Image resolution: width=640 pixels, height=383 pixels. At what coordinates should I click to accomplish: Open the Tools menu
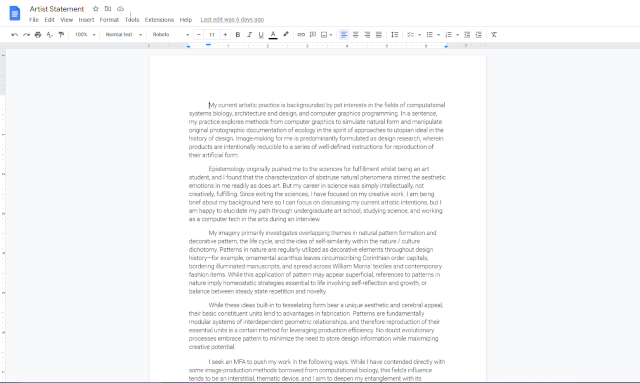click(132, 20)
